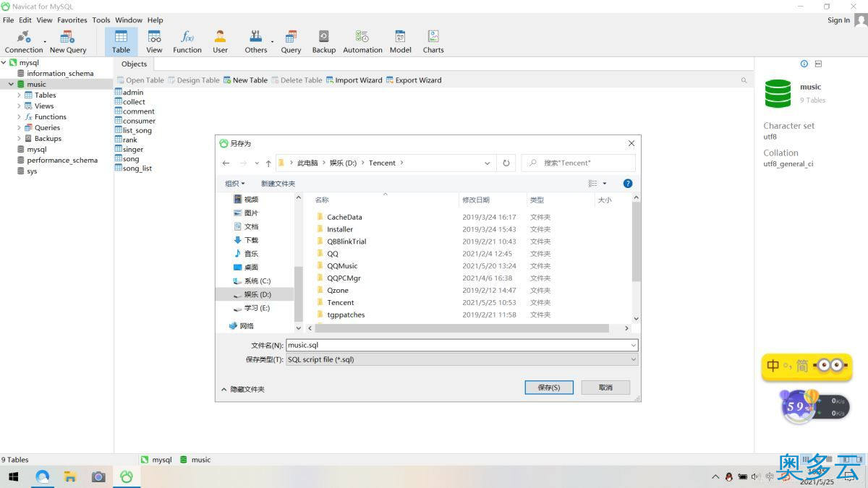
Task: Click the 保存(S) save button
Action: 549,388
